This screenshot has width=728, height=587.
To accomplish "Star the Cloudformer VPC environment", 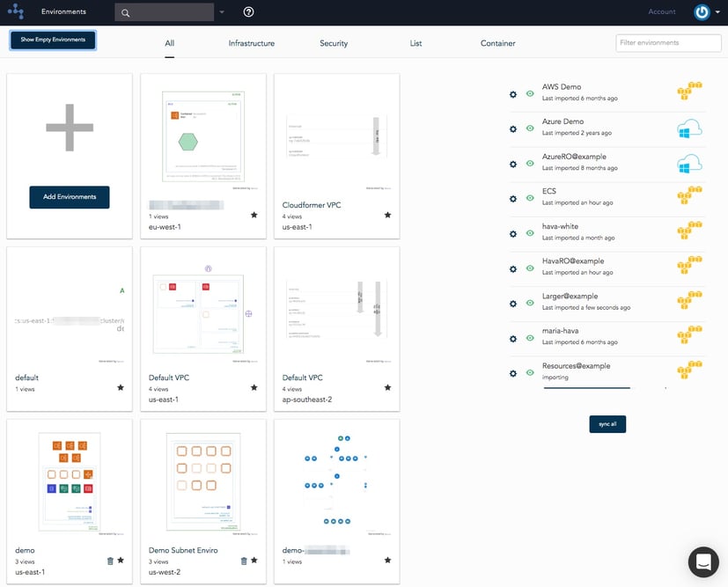I will point(387,214).
